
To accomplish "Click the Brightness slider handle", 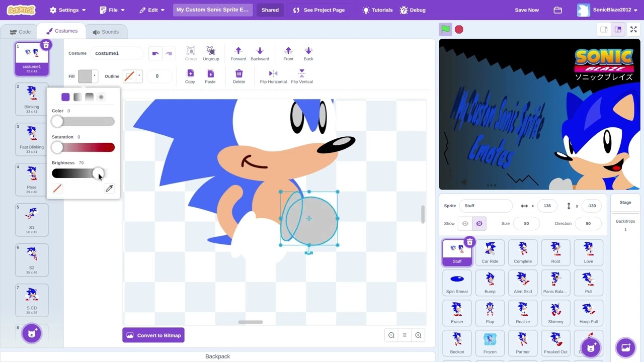I will (x=99, y=173).
